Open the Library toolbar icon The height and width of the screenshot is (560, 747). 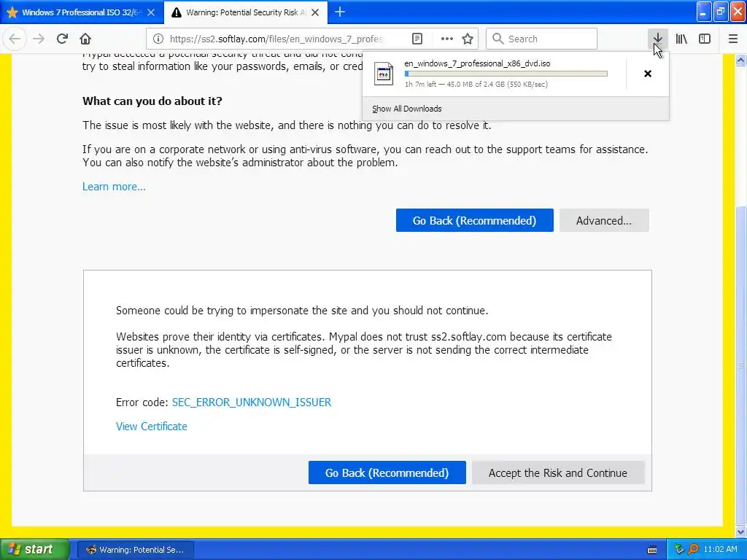point(681,39)
